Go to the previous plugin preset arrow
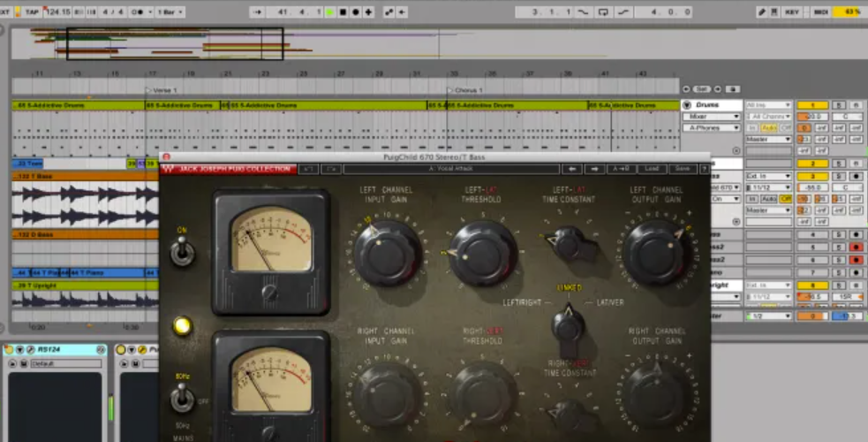868x442 pixels. pos(572,169)
